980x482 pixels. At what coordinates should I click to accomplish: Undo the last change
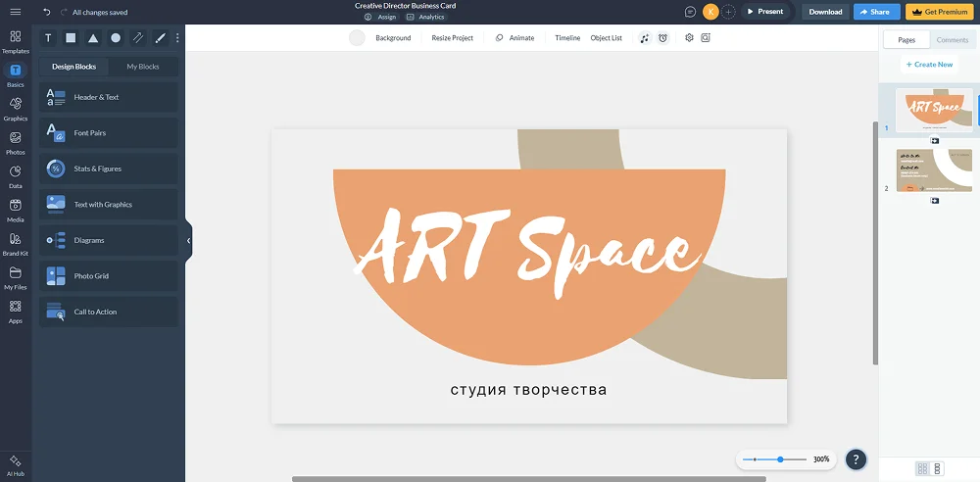[x=47, y=12]
